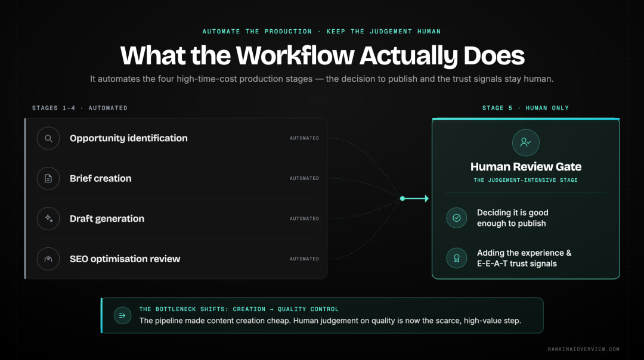Select the 'Draft generation' stage label
Image resolution: width=644 pixels, height=360 pixels.
(x=107, y=219)
